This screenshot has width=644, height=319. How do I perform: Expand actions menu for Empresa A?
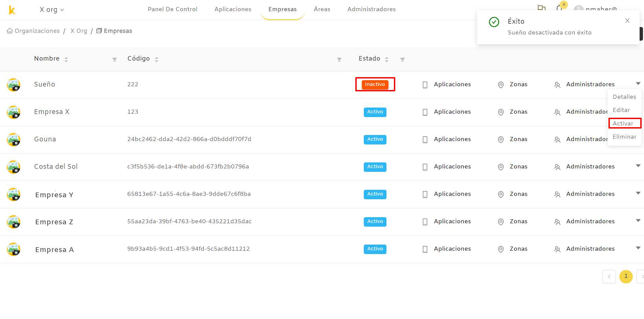pyautogui.click(x=638, y=248)
